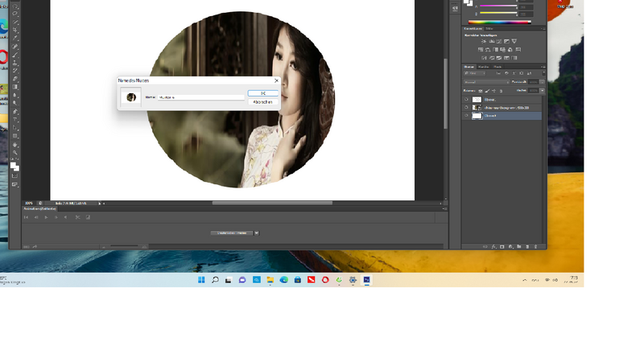The width and height of the screenshot is (644, 362).
Task: Open the layer filter kind dropdown
Action: 474,73
